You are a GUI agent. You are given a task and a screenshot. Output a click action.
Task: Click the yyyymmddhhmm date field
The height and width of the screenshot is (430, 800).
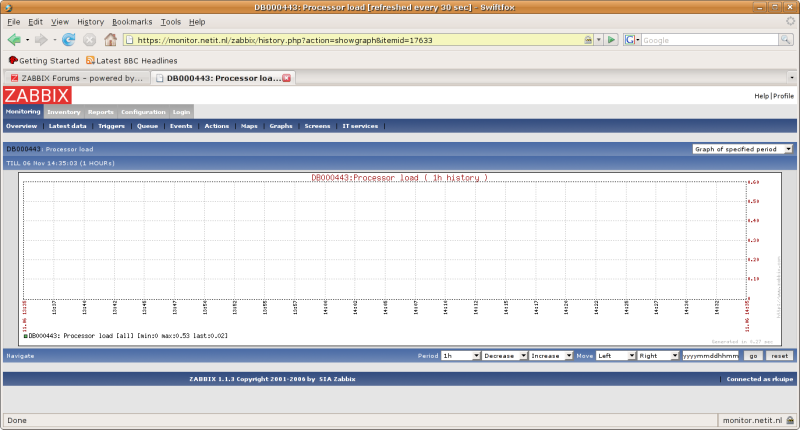pyautogui.click(x=710, y=356)
